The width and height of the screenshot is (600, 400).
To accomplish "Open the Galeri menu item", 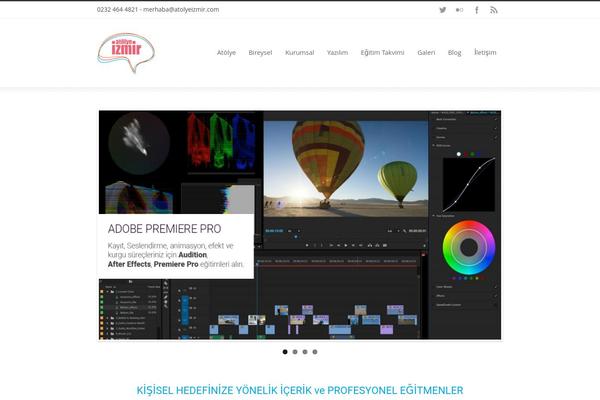I will 426,52.
